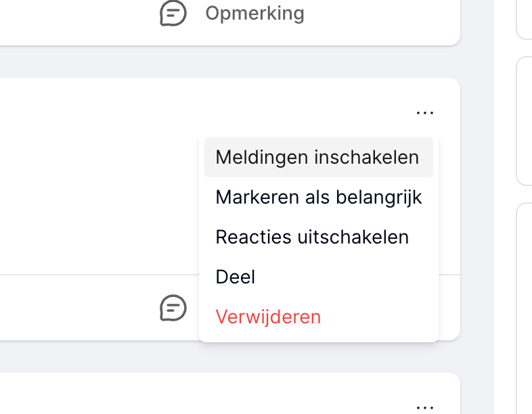Click gray gap below the middle post
The width and height of the screenshot is (532, 414).
point(230,356)
